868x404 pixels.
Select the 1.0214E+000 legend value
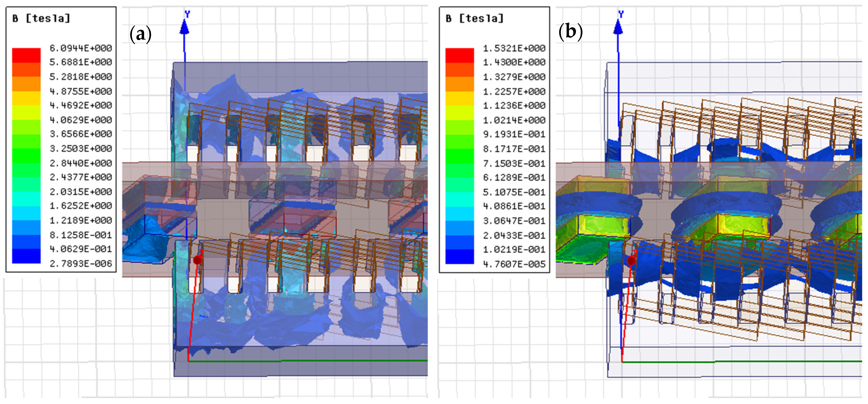pyautogui.click(x=514, y=120)
